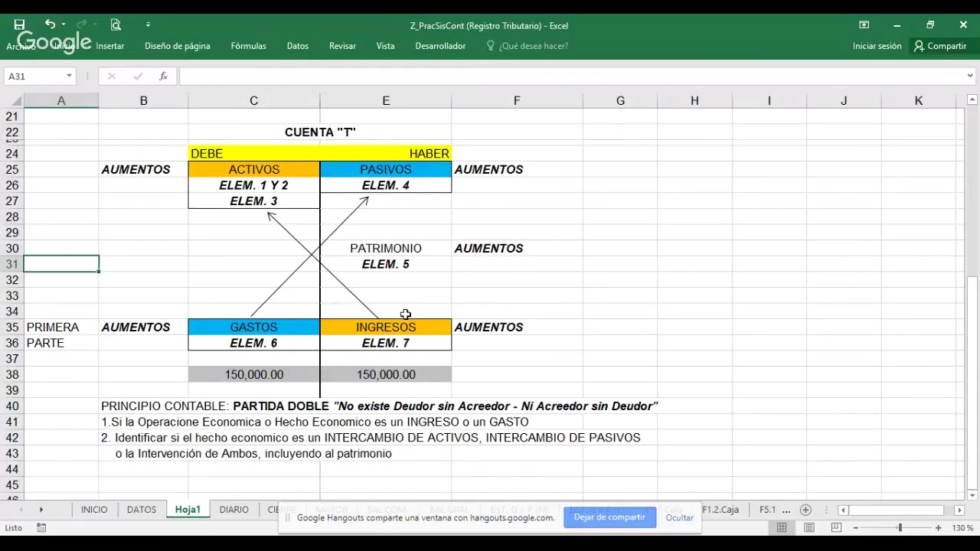Open print preview from quick access toolbar
The height and width of the screenshot is (551, 980).
click(116, 25)
